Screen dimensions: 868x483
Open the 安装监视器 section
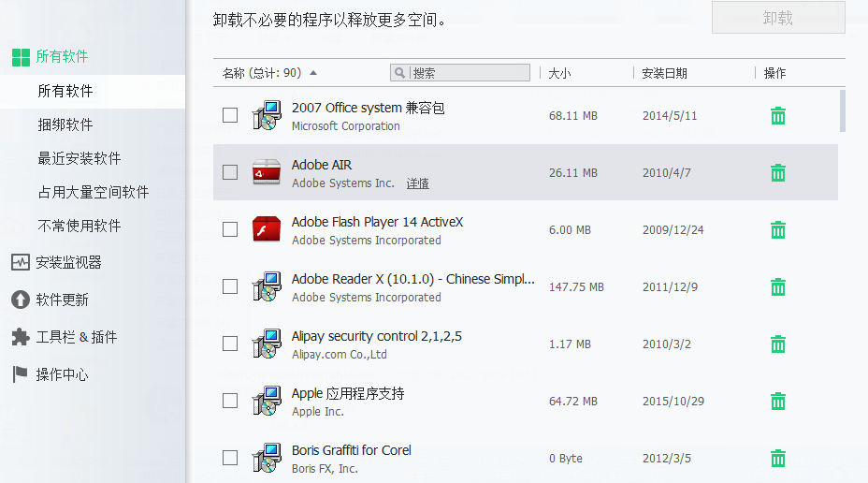(68, 262)
